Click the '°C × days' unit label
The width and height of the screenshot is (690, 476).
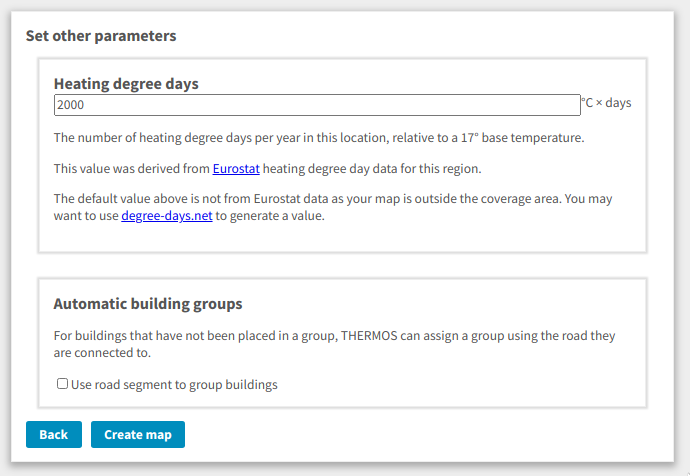tap(606, 103)
